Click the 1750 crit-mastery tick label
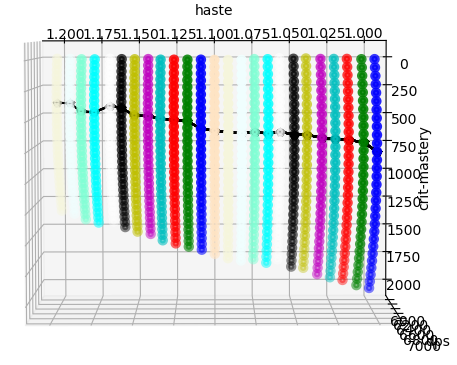Image resolution: width=457 pixels, height=365 pixels. (404, 257)
